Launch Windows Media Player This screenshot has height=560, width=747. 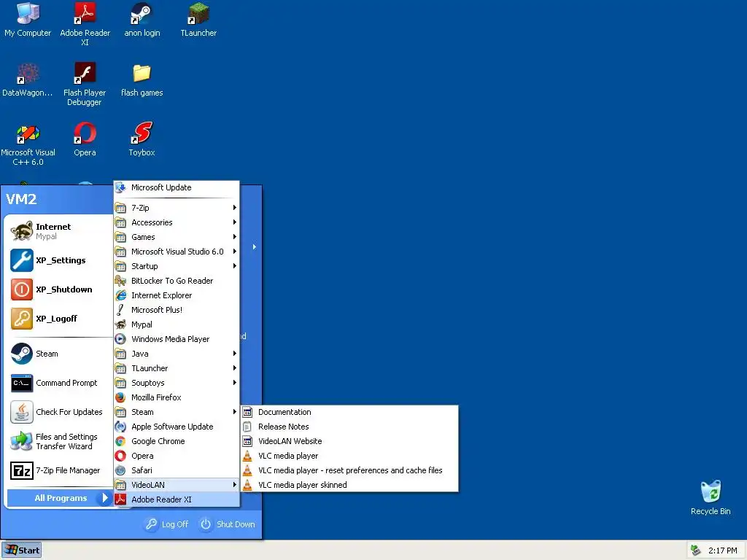coord(177,339)
